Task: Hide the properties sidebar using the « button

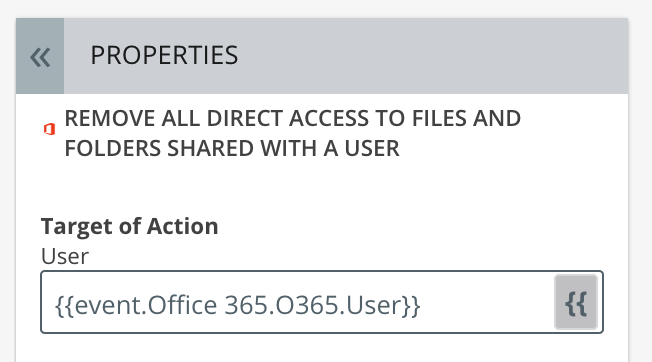Action: click(40, 56)
